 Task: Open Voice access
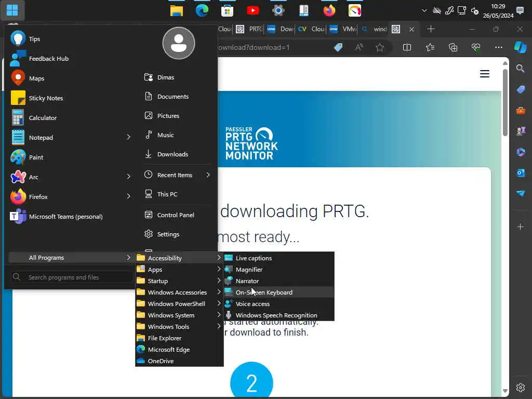278,304
